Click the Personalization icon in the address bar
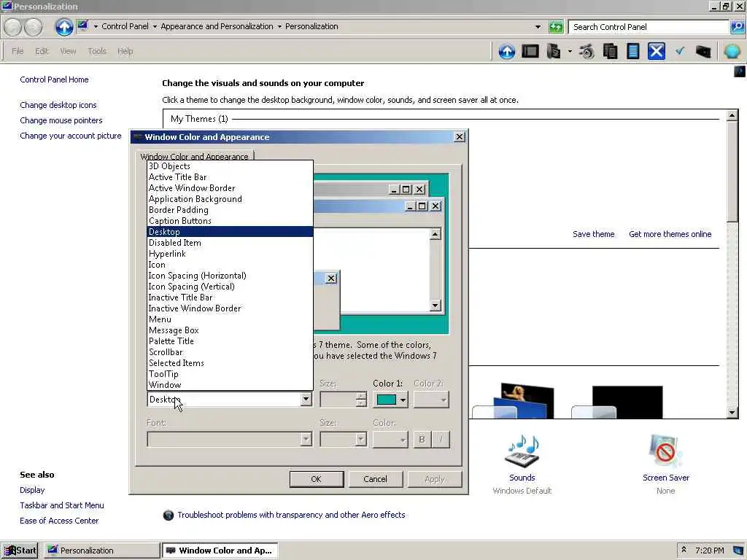This screenshot has width=747, height=560. coord(82,26)
